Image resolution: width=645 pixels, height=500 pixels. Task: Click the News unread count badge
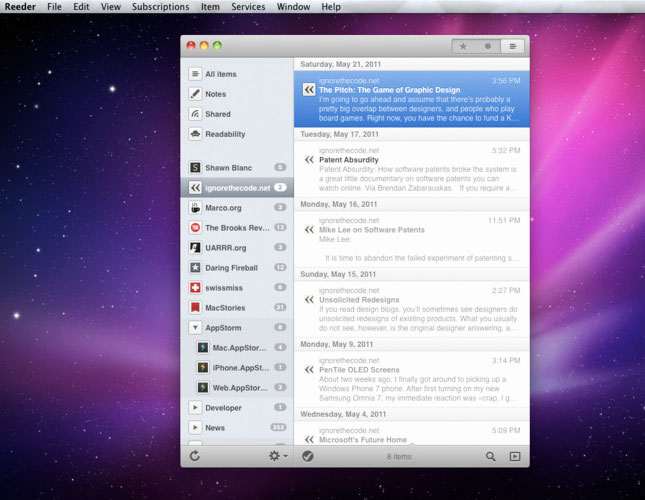tap(278, 427)
